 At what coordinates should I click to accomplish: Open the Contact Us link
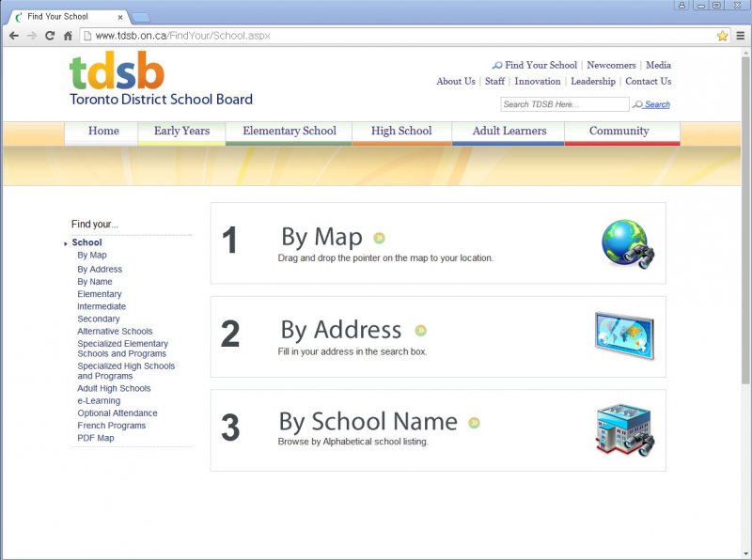coord(648,82)
